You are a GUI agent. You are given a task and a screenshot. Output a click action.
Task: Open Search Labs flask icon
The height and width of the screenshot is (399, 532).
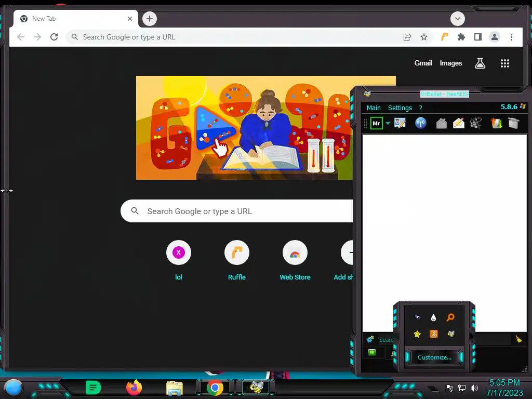coord(480,63)
